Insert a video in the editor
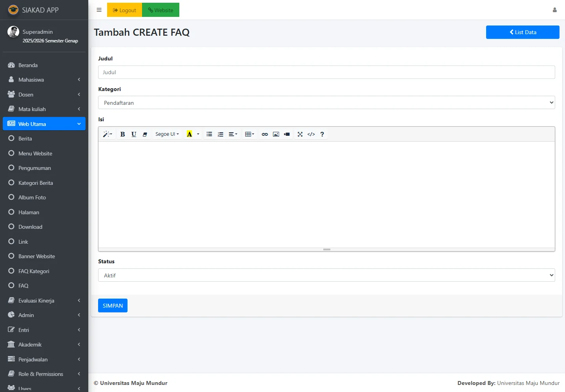Viewport: 565px width, 392px height. click(x=287, y=134)
